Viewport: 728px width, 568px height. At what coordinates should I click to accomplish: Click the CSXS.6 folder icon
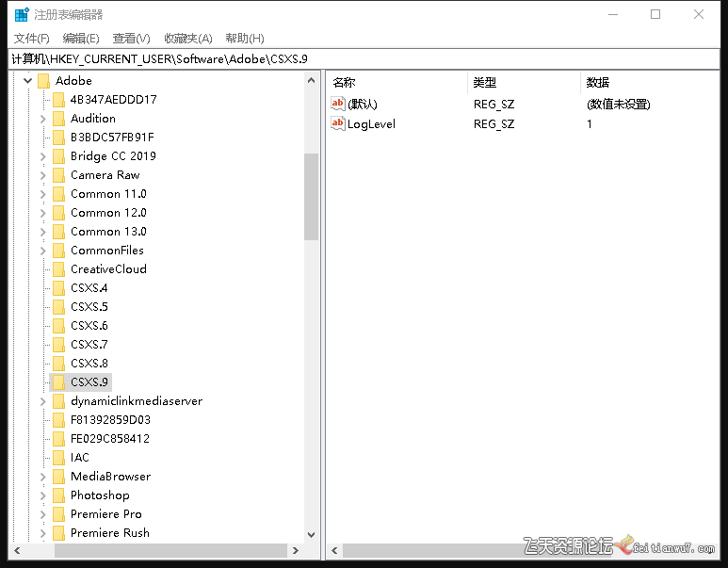tap(58, 326)
